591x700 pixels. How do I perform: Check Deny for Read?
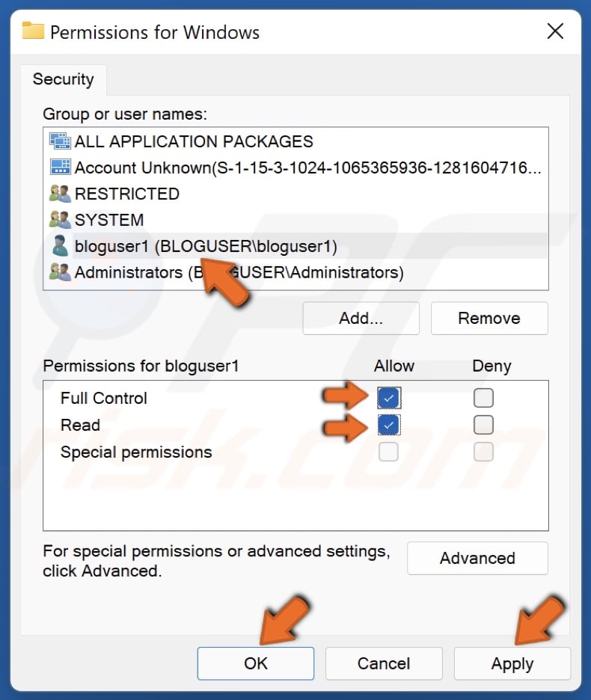483,425
